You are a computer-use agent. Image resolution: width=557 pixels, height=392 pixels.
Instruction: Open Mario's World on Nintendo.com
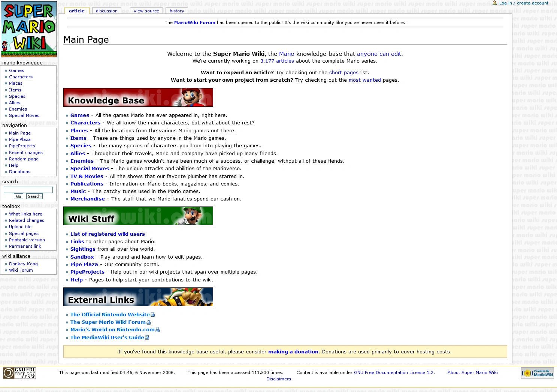[112, 330]
